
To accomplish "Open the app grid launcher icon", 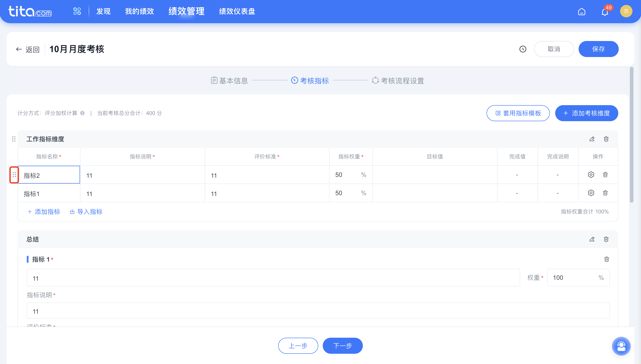I will point(77,11).
